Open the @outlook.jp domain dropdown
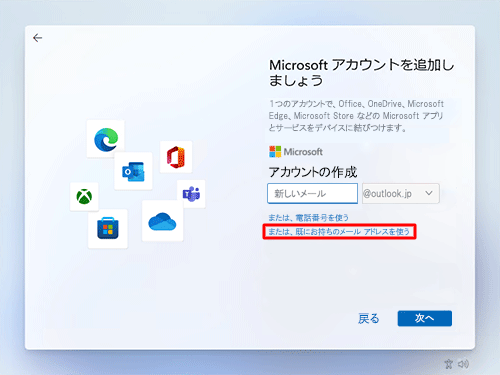The height and width of the screenshot is (375, 500). [x=401, y=193]
